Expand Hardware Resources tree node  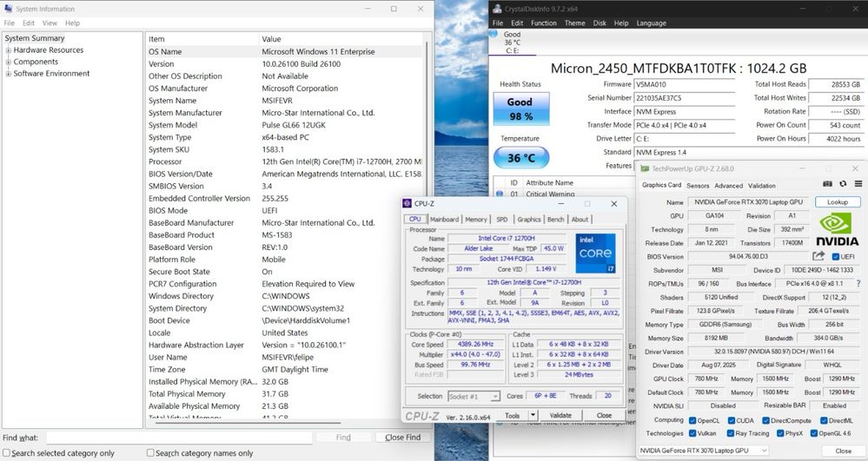(9, 50)
